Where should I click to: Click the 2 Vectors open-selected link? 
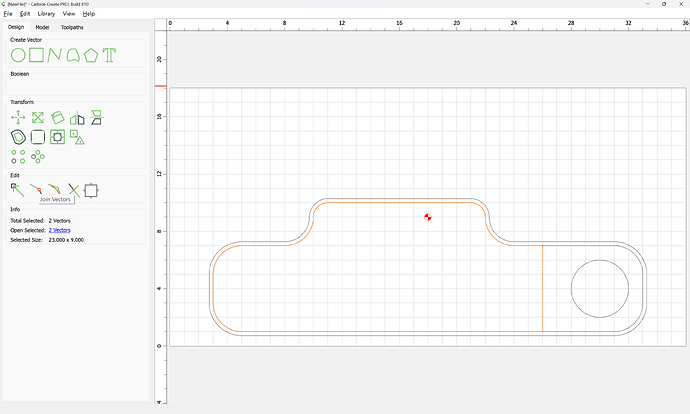pyautogui.click(x=59, y=230)
